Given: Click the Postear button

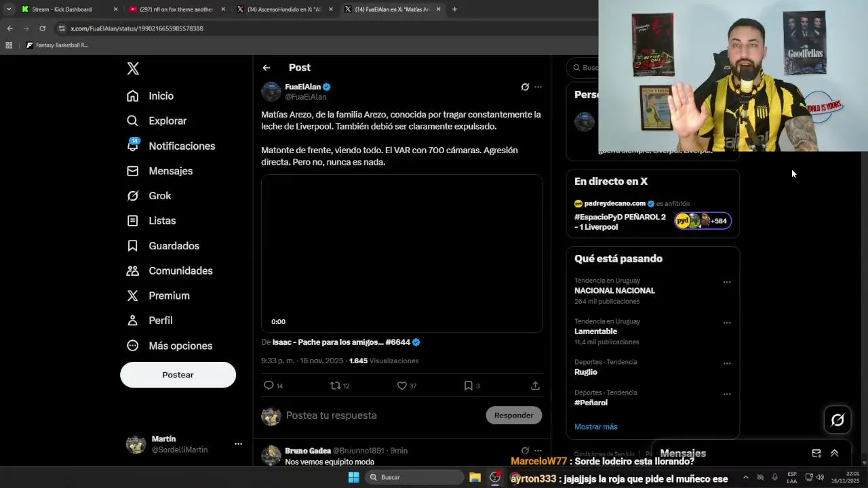Looking at the screenshot, I should click(x=178, y=375).
